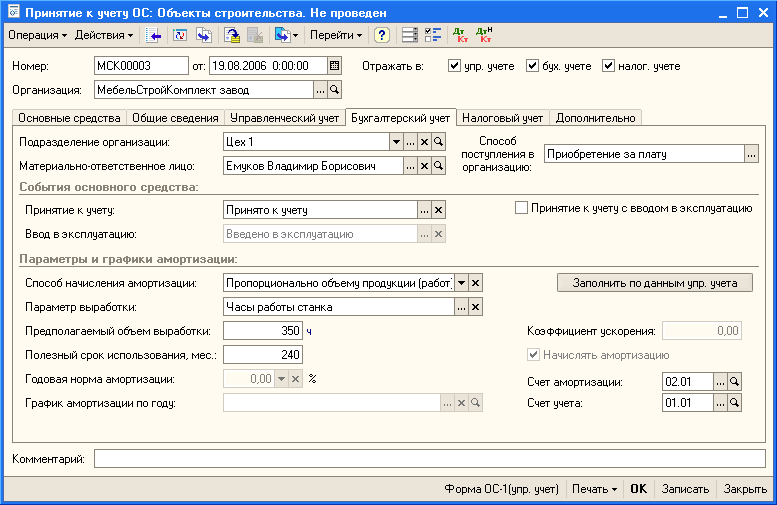Switch to the Налоговый учет tab
Image resolution: width=777 pixels, height=505 pixels.
click(x=502, y=118)
